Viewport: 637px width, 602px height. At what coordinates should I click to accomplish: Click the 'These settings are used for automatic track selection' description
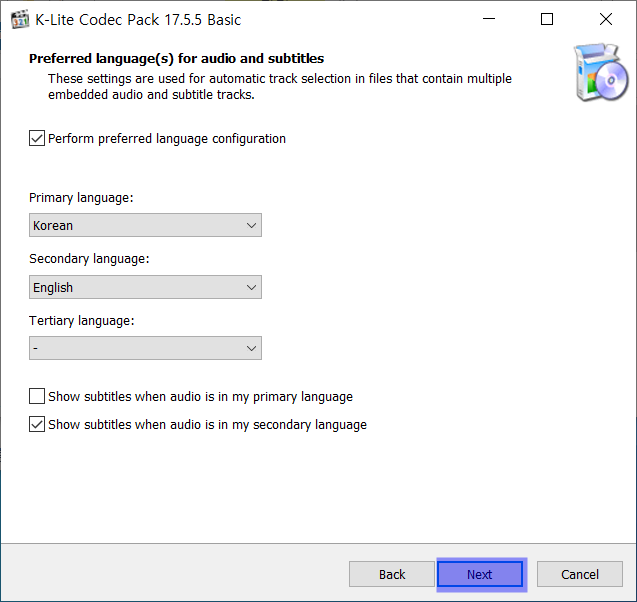(280, 87)
